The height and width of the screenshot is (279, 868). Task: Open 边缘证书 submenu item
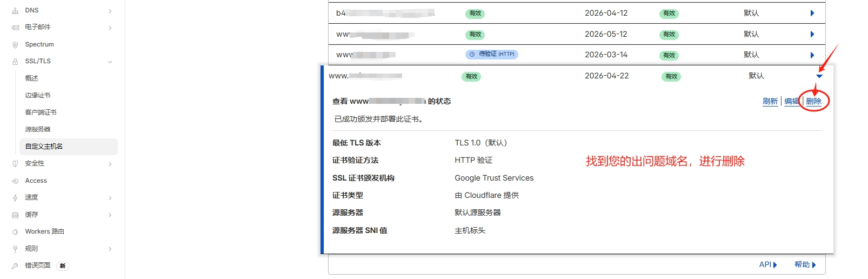37,95
